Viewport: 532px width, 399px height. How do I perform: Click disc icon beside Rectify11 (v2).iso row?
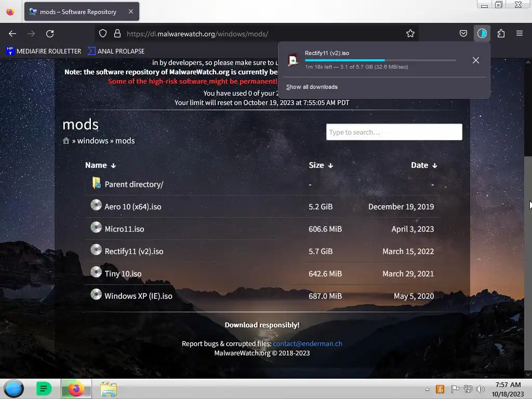point(96,250)
